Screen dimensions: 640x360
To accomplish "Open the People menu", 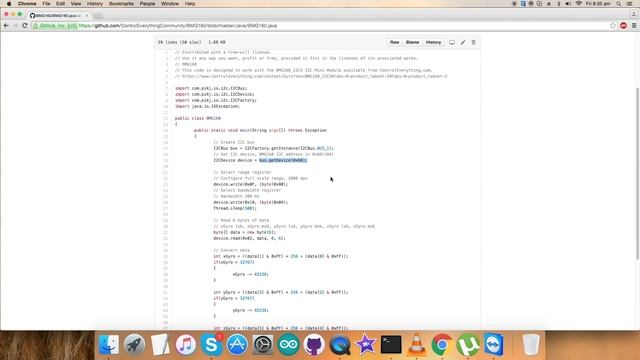I will click(x=147, y=4).
